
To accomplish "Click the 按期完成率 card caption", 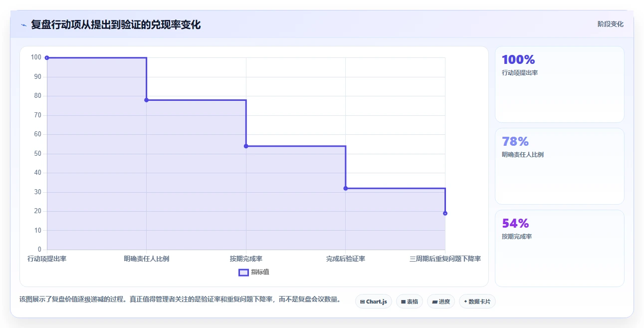I will (x=517, y=237).
